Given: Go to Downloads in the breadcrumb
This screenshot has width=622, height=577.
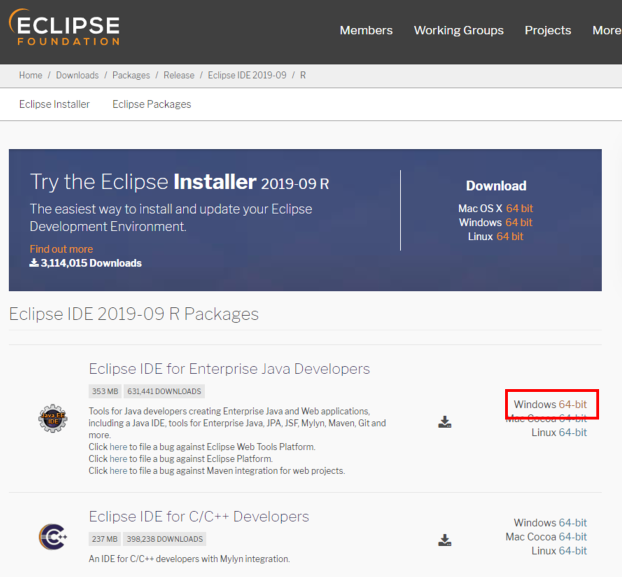Looking at the screenshot, I should [x=77, y=75].
